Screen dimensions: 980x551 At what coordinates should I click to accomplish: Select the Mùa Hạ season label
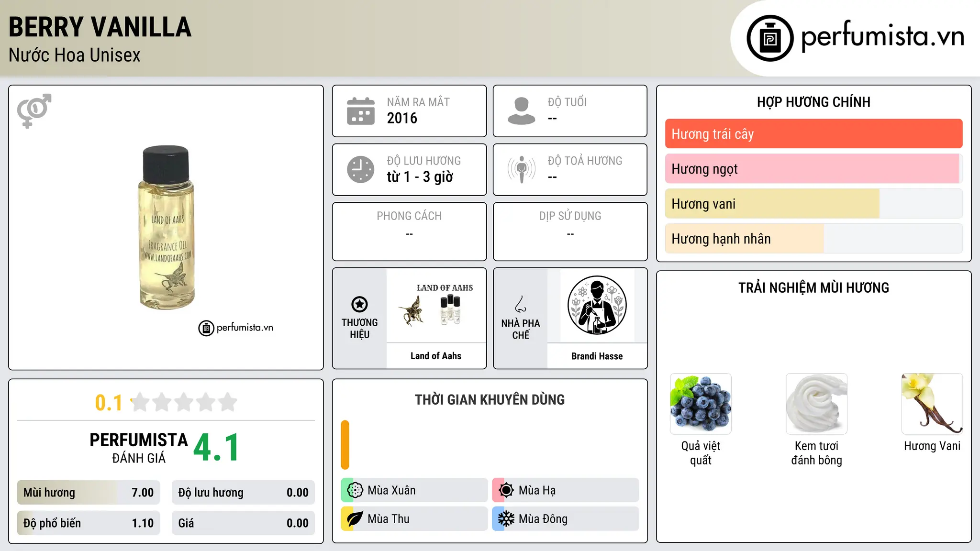[x=537, y=490]
